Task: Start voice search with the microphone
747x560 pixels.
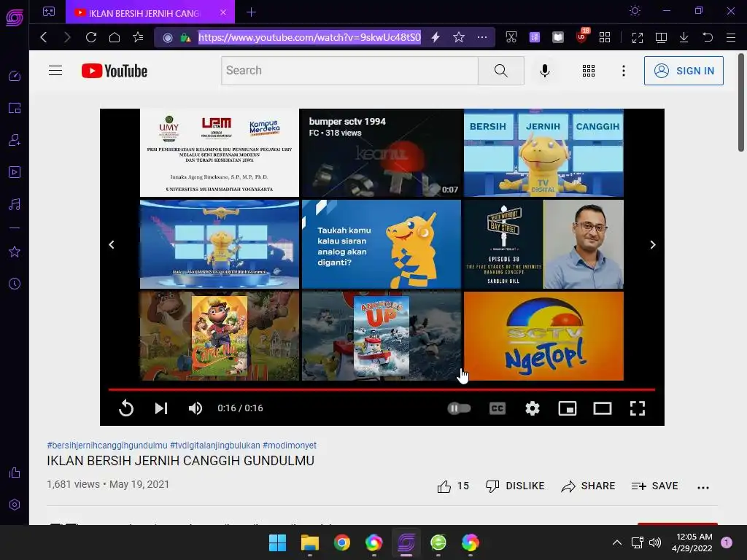Action: [544, 71]
